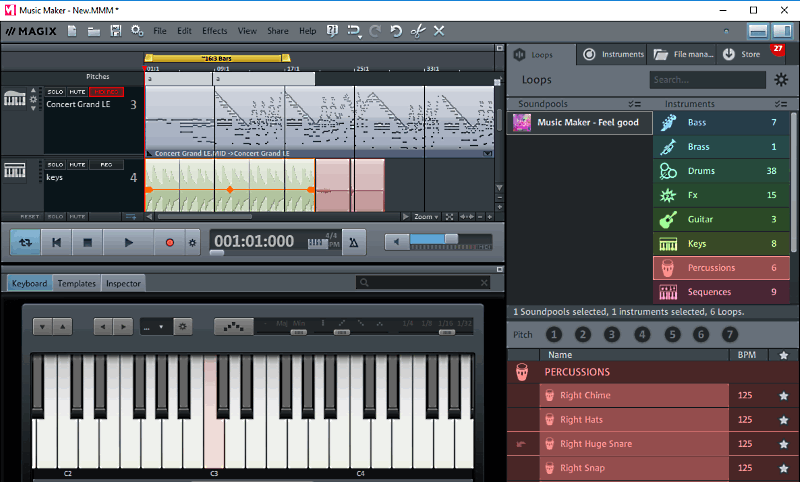Viewport: 800px width, 482px height.
Task: Favorite the Right Hats loop star
Action: tap(784, 420)
